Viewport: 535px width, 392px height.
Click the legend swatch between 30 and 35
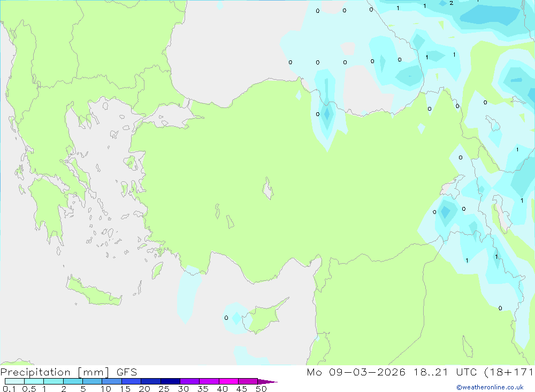point(189,381)
